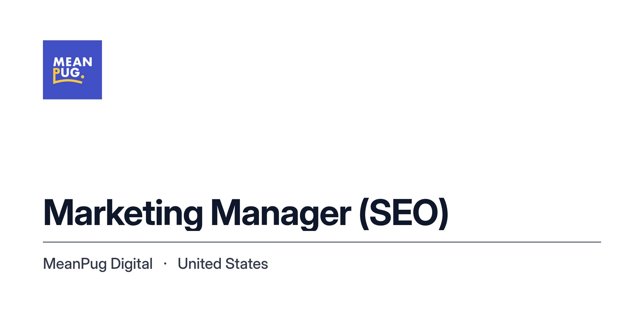The width and height of the screenshot is (644, 315).
Task: Click the United States location text
Action: (223, 264)
